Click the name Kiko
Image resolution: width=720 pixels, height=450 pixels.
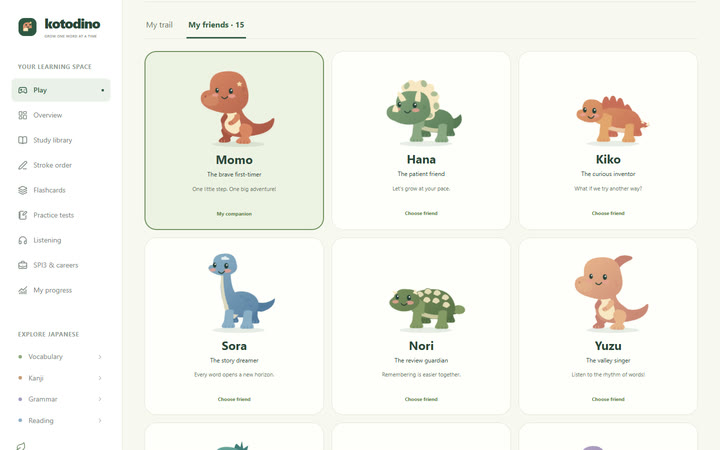coord(608,159)
